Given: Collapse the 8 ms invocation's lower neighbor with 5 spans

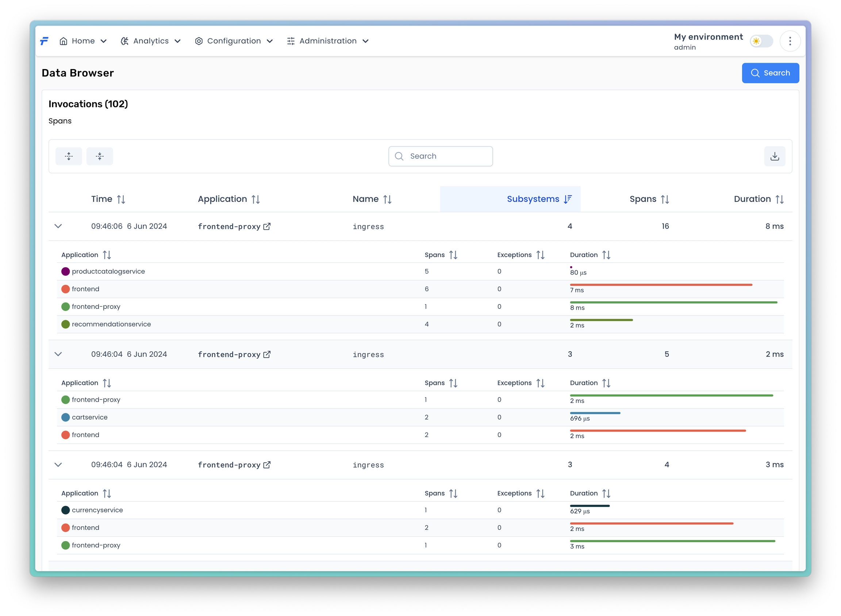Looking at the screenshot, I should [x=58, y=354].
